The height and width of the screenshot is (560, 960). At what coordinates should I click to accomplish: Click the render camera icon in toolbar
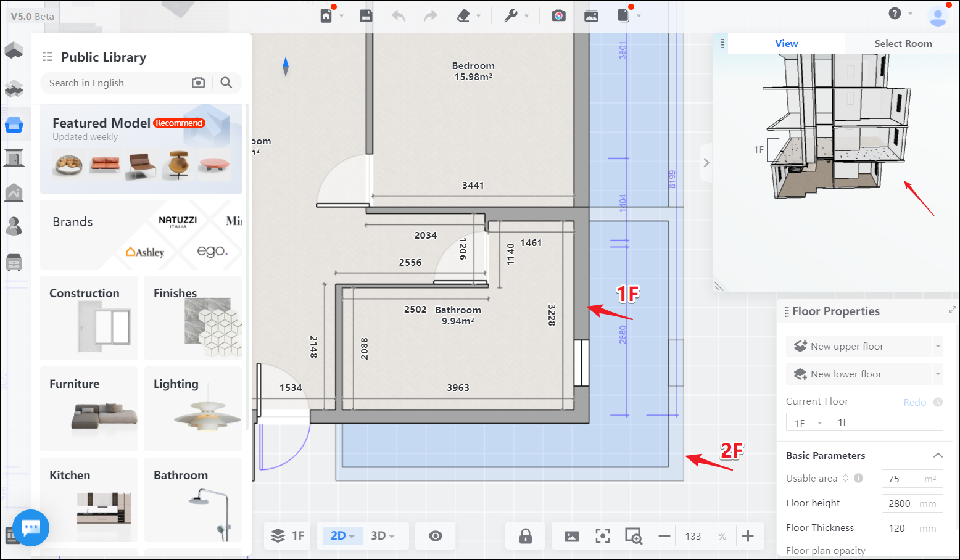point(558,16)
